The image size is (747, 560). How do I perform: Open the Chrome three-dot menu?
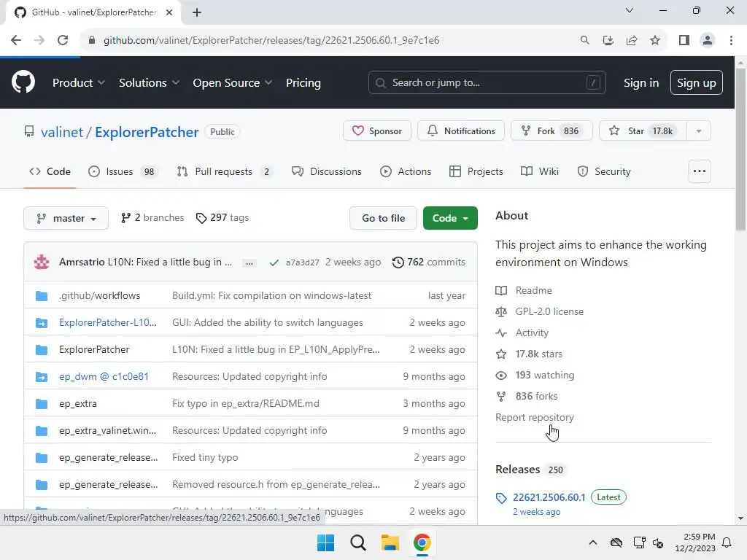point(731,40)
